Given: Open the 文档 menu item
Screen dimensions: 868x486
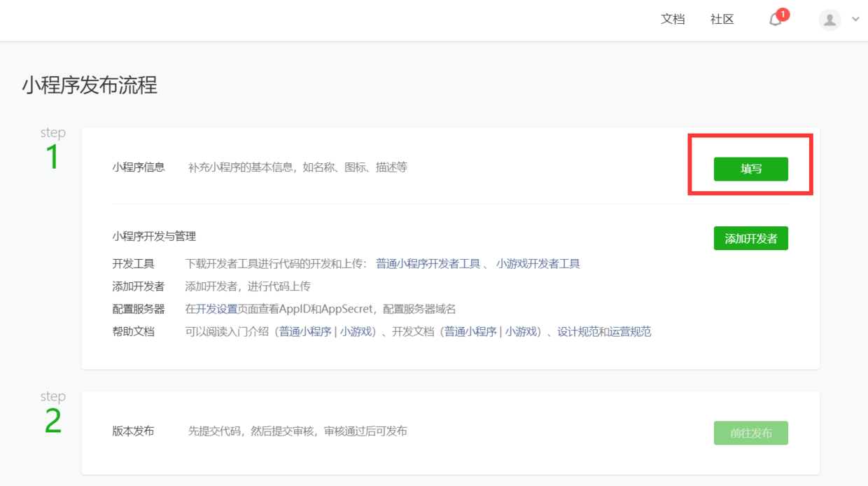Looking at the screenshot, I should [673, 20].
